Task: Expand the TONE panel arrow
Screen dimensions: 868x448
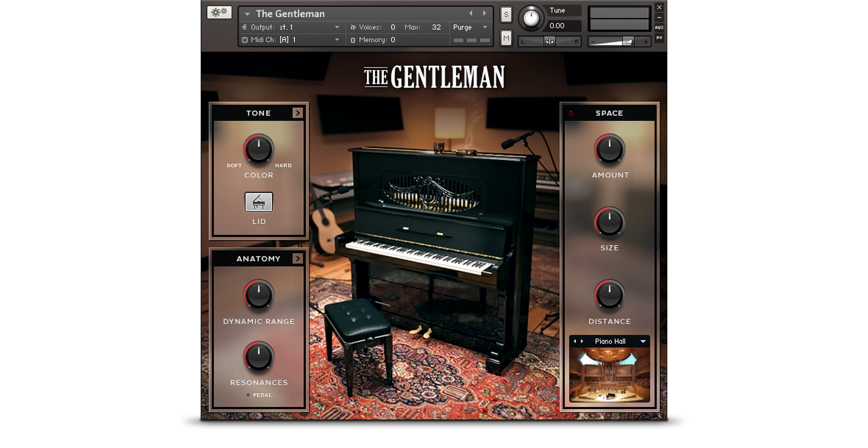Action: tap(298, 113)
